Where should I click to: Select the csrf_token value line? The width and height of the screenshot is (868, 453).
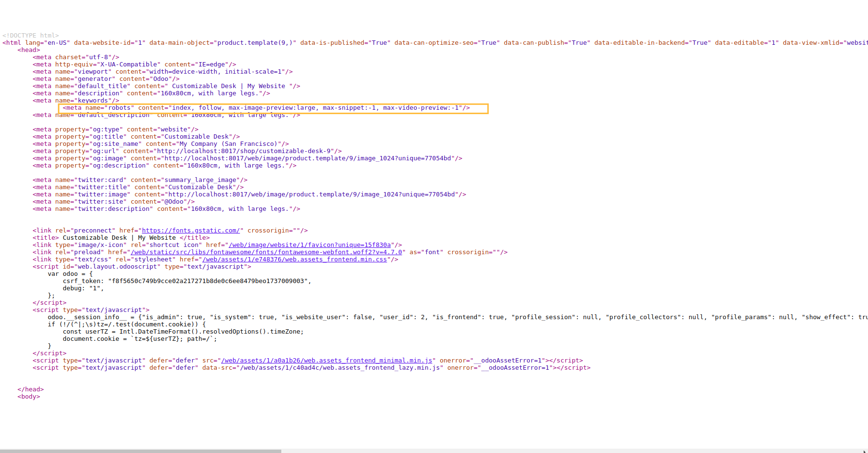coord(187,281)
